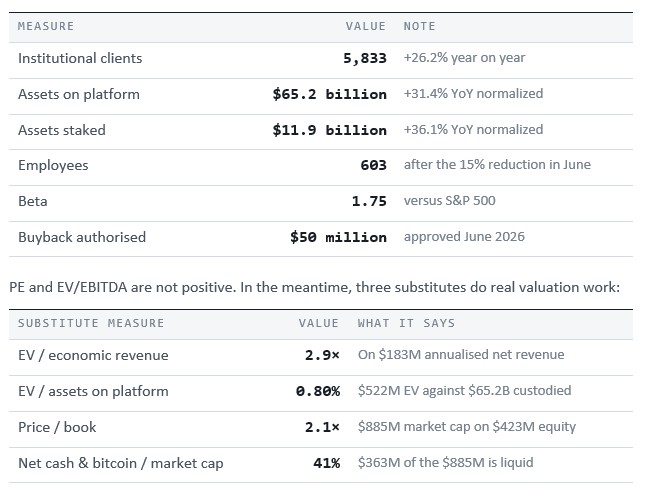Select the Institutional clients row label
The height and width of the screenshot is (502, 649).
[80, 58]
